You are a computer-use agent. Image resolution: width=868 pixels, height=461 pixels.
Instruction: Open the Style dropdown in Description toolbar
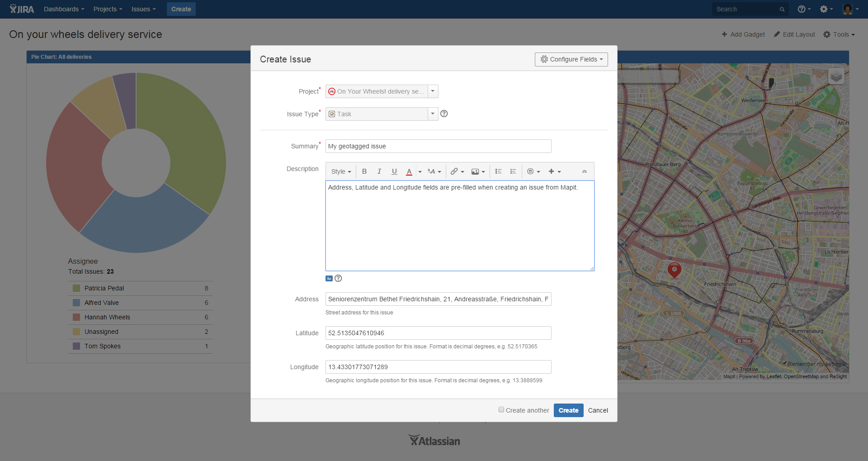(x=340, y=171)
